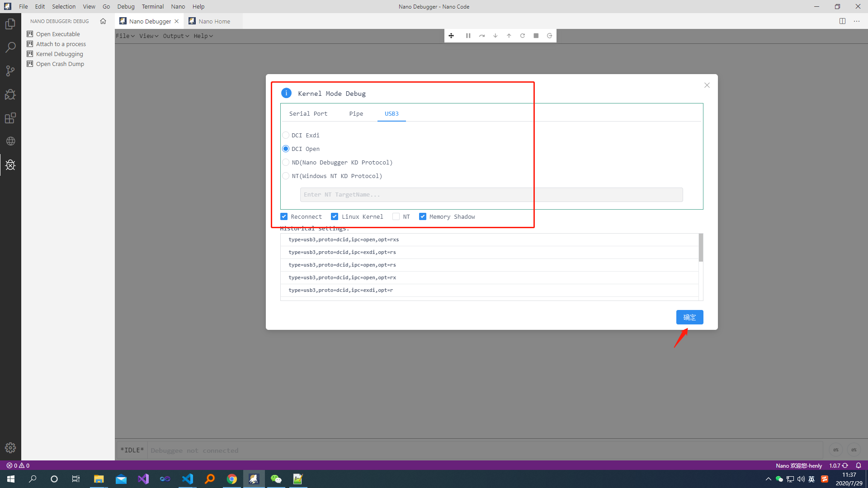Open notifications bell in status bar
The image size is (868, 488).
point(859,465)
